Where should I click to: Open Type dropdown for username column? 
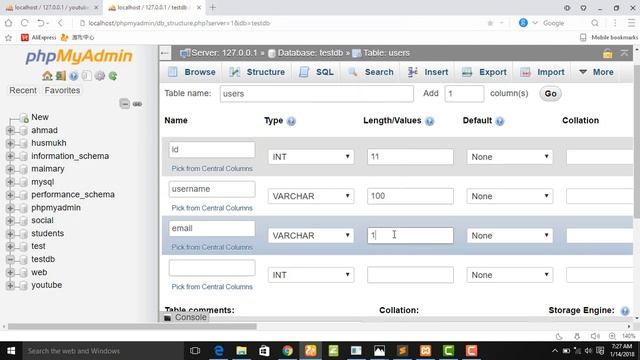[311, 196]
